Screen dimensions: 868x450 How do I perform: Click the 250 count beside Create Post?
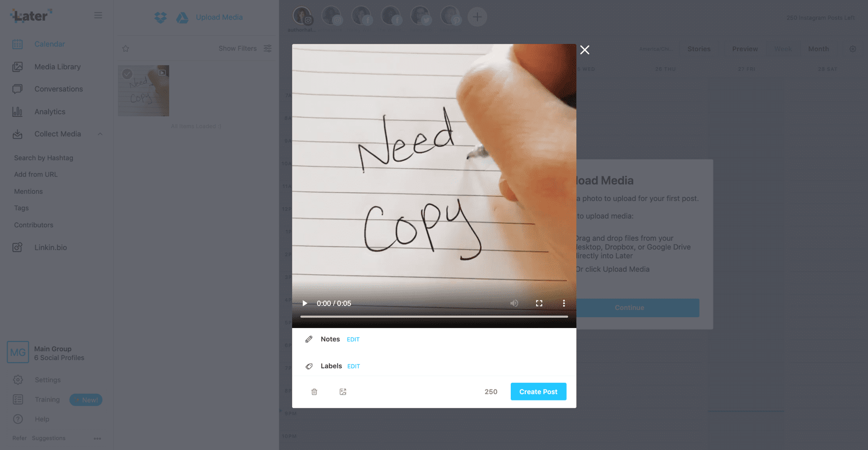(491, 392)
